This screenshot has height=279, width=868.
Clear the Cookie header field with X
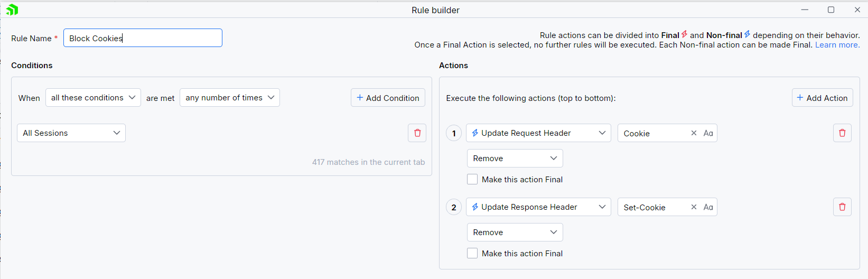pyautogui.click(x=694, y=133)
